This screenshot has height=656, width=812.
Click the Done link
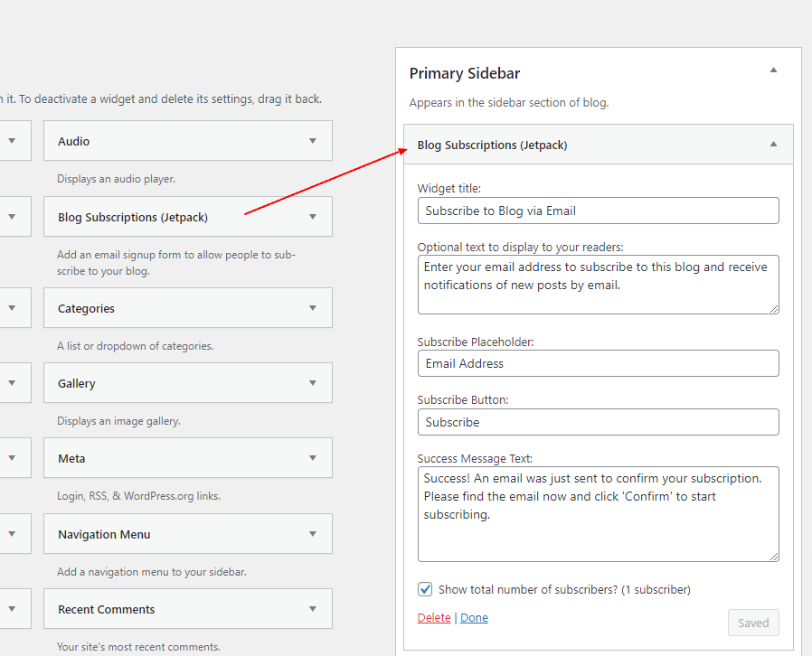[x=474, y=618]
